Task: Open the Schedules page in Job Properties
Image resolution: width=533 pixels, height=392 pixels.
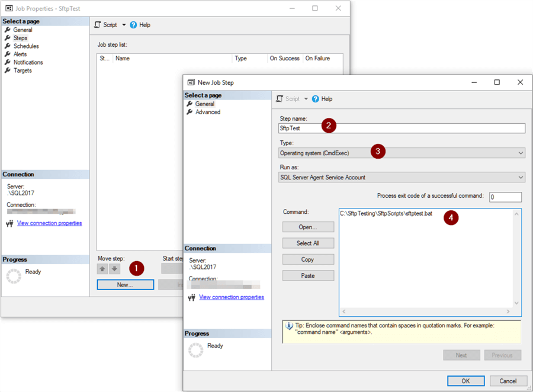Action: pos(26,46)
